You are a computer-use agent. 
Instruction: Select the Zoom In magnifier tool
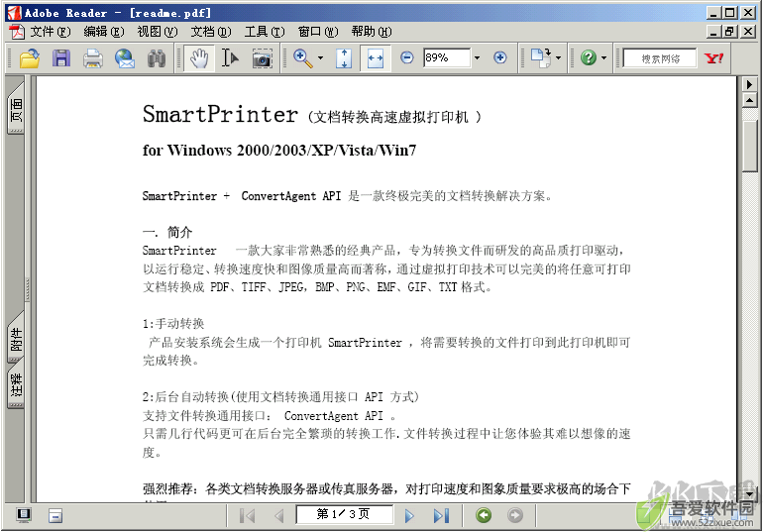302,58
